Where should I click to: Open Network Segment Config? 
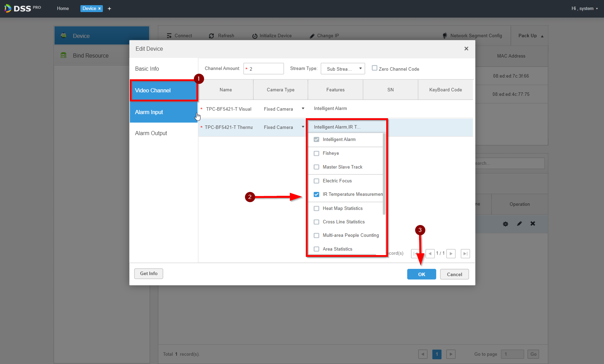pos(472,36)
